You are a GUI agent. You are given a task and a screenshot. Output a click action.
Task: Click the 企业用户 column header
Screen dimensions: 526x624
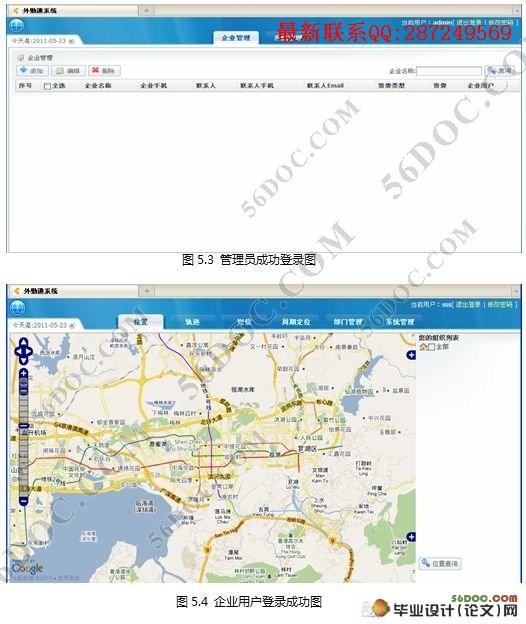(x=480, y=86)
